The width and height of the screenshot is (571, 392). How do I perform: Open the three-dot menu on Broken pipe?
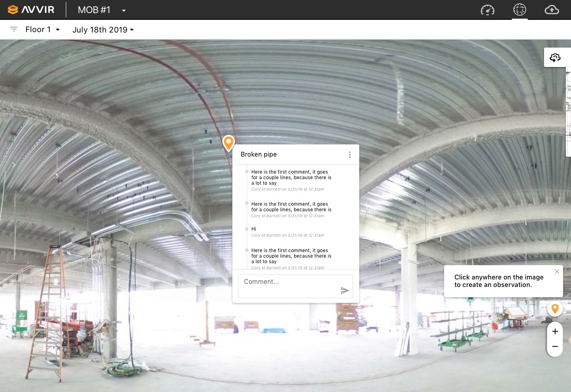tap(349, 155)
